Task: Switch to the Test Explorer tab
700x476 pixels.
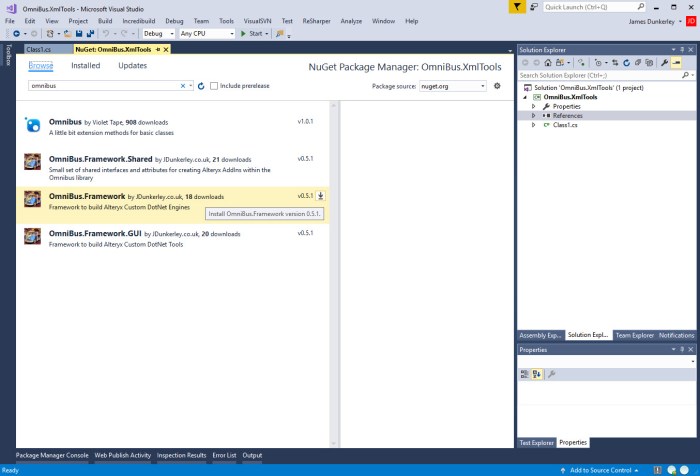Action: [537, 443]
